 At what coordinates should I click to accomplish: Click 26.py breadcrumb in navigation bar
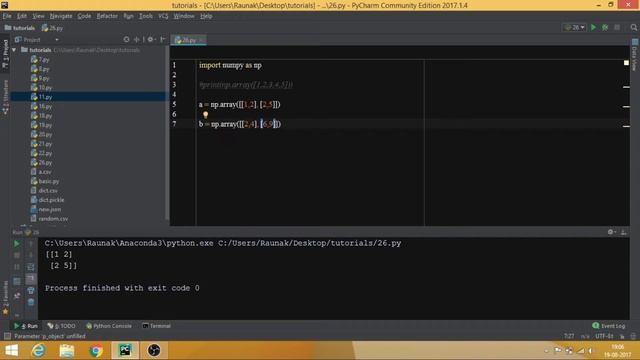point(52,28)
